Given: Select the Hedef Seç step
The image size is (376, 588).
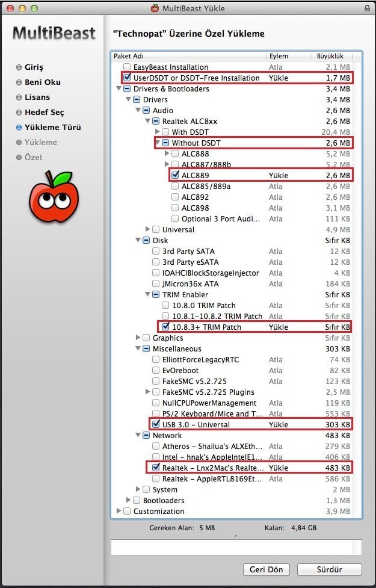Looking at the screenshot, I should click(45, 112).
